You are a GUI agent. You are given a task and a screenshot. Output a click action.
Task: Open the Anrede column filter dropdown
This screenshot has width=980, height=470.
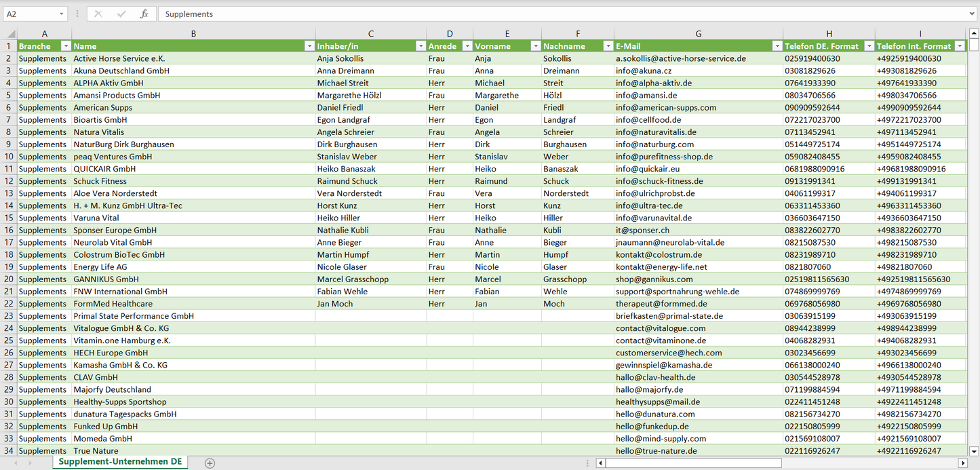point(467,46)
